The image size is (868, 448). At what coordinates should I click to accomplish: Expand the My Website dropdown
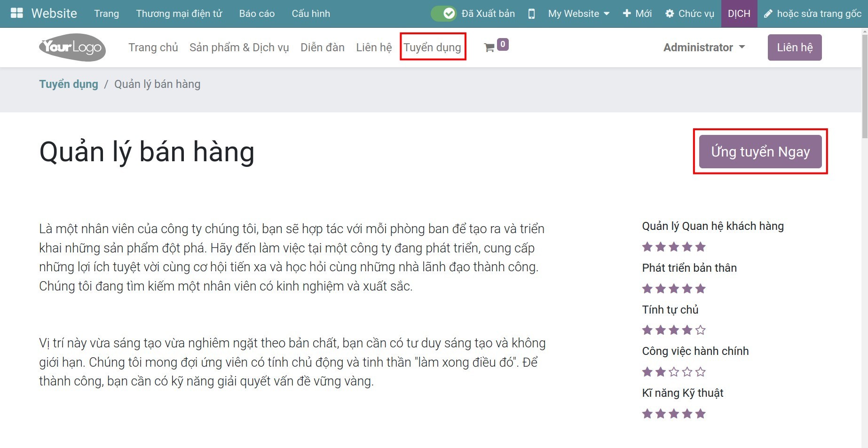578,14
